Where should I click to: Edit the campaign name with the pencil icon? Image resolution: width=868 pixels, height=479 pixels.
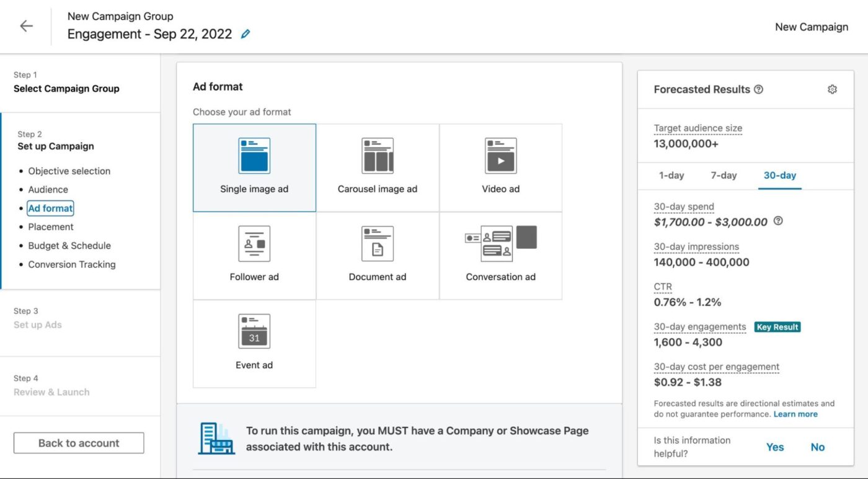(x=245, y=34)
